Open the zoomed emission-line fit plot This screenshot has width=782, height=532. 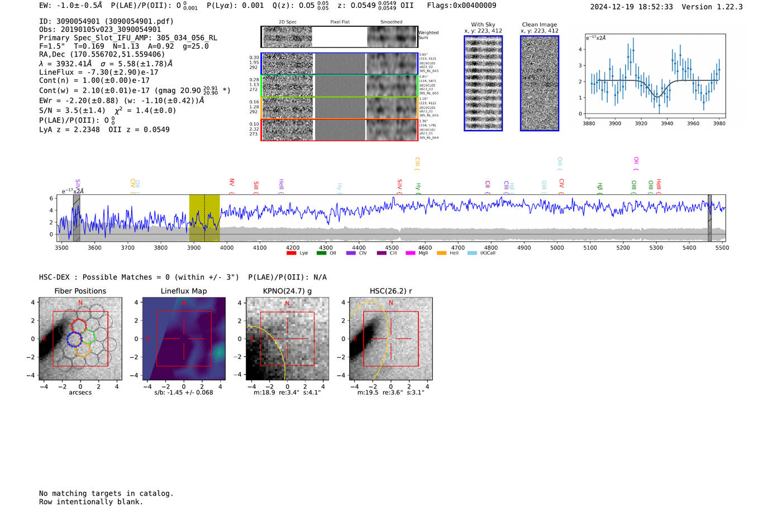coord(655,76)
